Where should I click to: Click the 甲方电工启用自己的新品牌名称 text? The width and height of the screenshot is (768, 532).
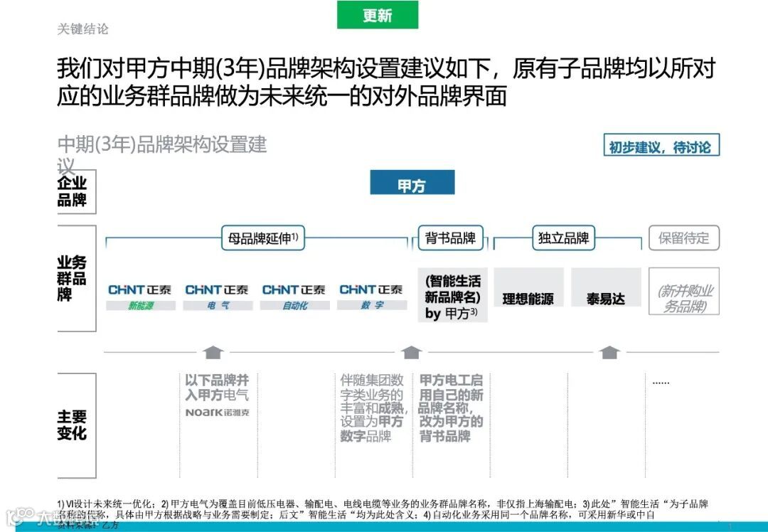[451, 408]
